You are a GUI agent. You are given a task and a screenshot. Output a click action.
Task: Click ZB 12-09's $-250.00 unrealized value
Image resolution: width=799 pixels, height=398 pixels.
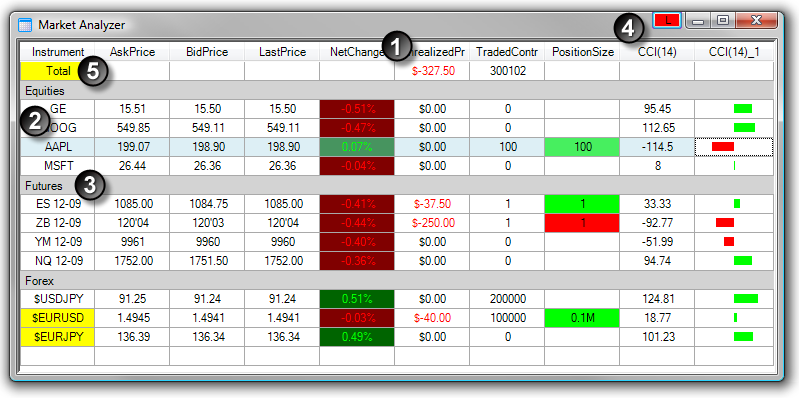coord(432,223)
